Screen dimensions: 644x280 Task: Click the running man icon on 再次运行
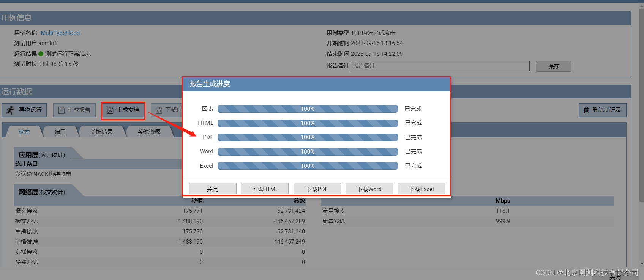[10, 110]
